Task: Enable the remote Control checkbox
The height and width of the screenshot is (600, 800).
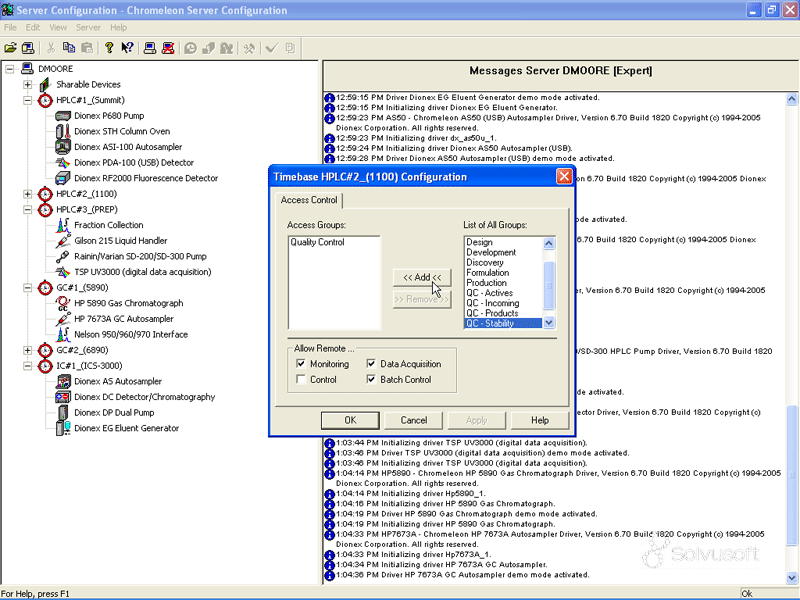Action: coord(301,380)
